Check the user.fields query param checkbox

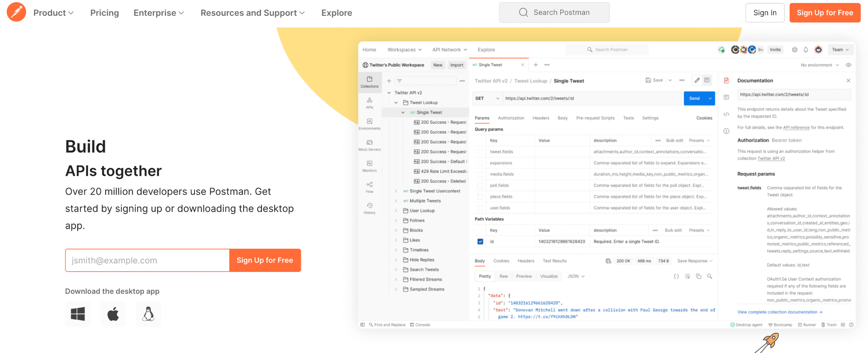tap(480, 208)
